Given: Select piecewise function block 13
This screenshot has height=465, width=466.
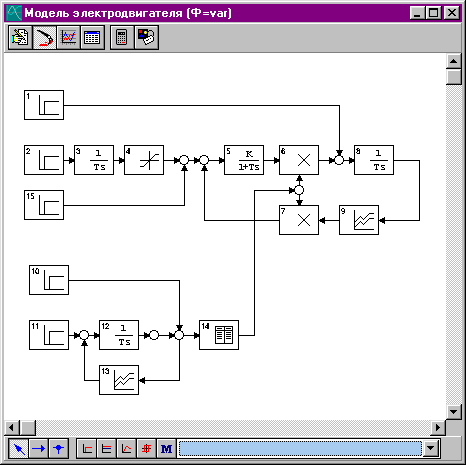Looking at the screenshot, I should tap(119, 380).
